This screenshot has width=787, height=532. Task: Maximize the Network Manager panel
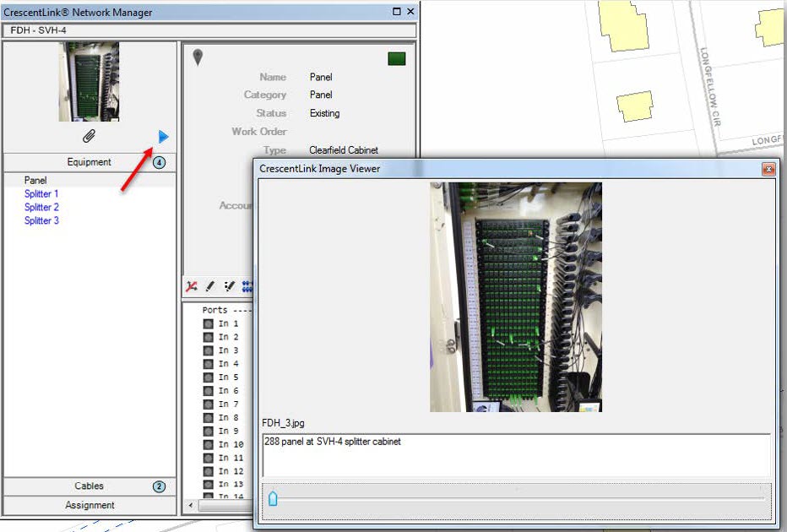[x=397, y=11]
